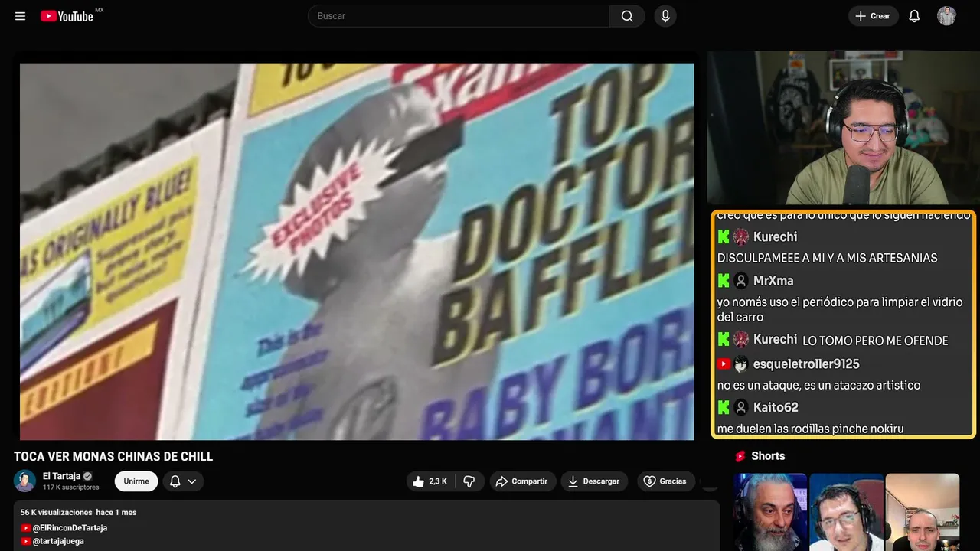The width and height of the screenshot is (980, 551).
Task: Open the account avatar menu
Action: tap(946, 16)
